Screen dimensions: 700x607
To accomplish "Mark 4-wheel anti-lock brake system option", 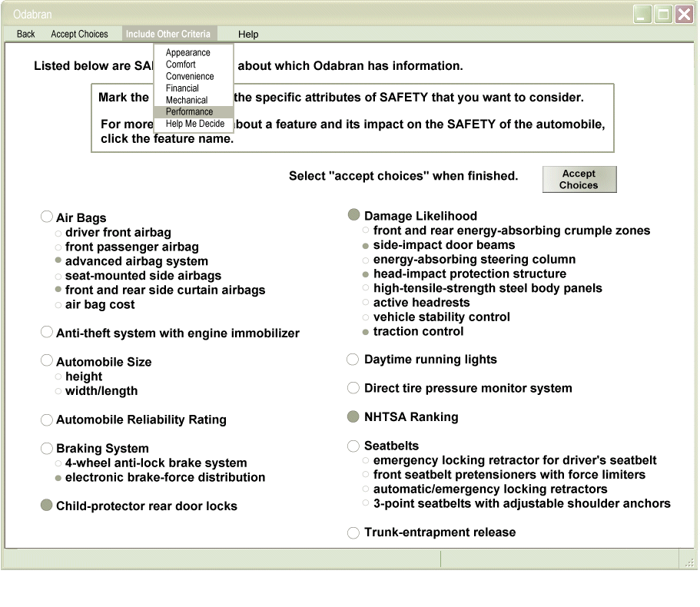I will click(58, 463).
